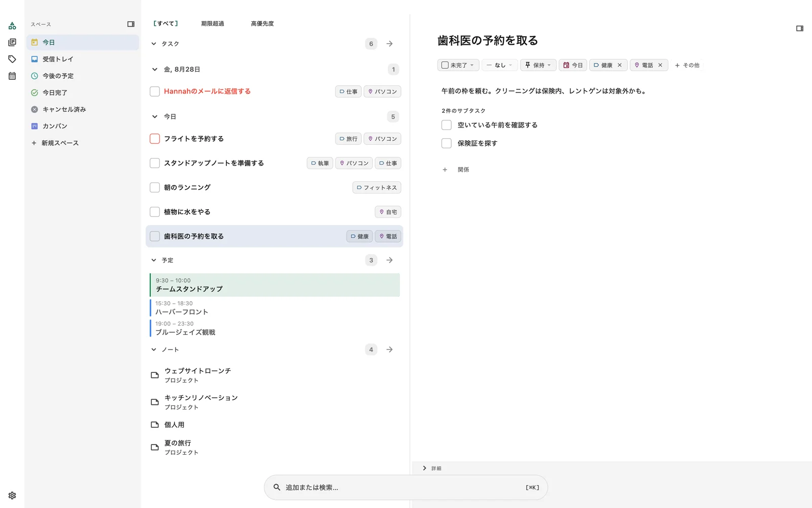
Task: Click 新規スペース to add a space
Action: pos(83,143)
